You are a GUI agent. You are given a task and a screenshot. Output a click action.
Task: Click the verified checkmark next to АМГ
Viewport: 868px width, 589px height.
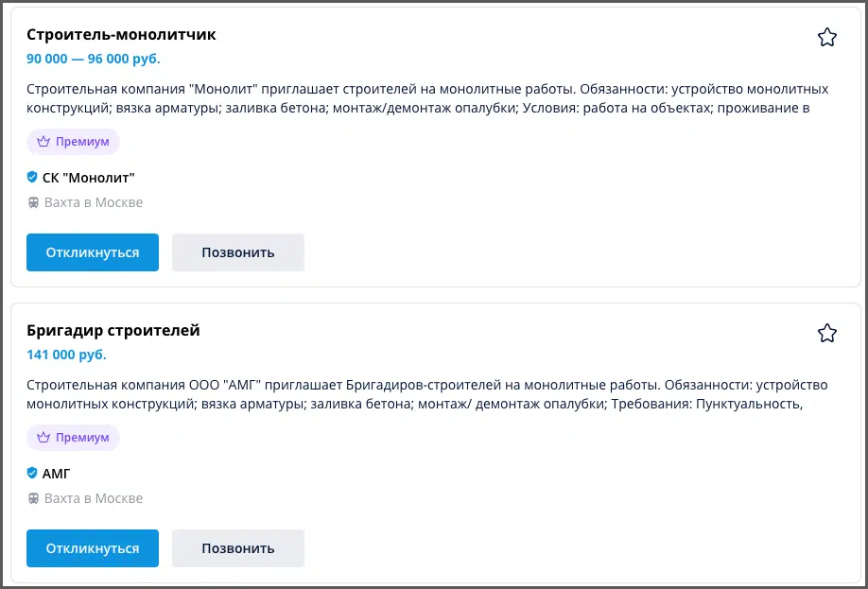point(32,474)
